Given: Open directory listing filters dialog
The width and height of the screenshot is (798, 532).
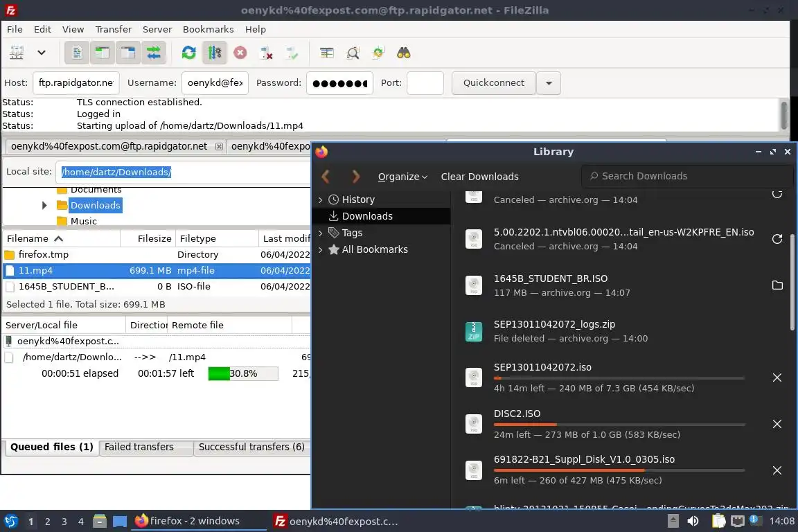Looking at the screenshot, I should pos(327,53).
